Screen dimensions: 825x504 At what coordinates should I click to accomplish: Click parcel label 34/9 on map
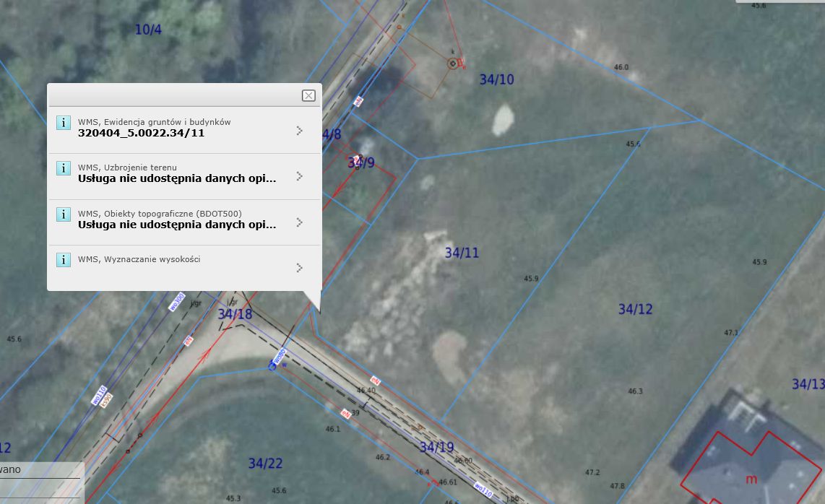pos(361,162)
